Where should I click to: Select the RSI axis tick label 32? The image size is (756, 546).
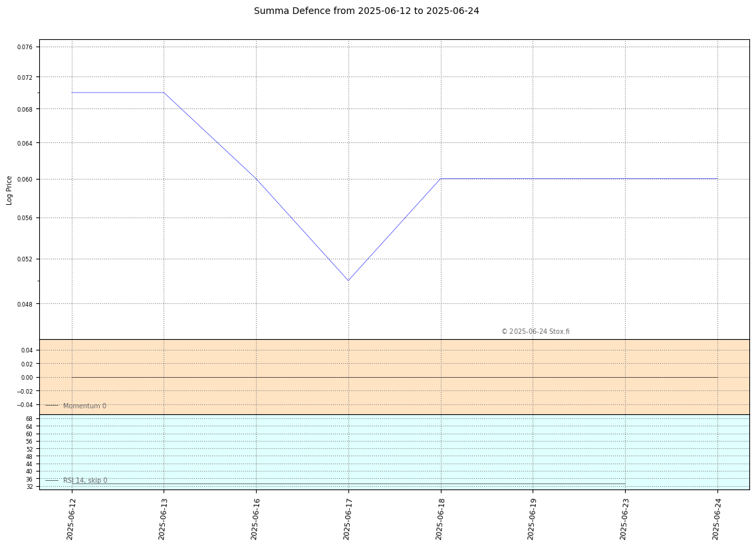30,487
